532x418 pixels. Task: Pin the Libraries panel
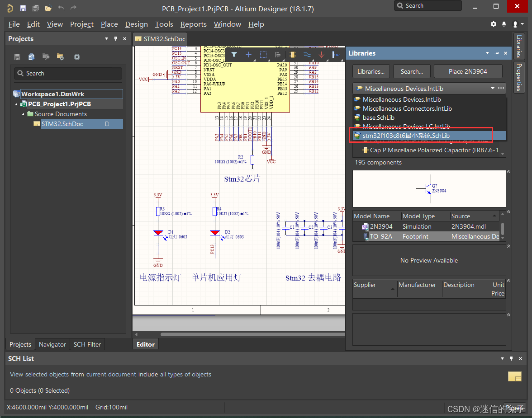pyautogui.click(x=496, y=53)
